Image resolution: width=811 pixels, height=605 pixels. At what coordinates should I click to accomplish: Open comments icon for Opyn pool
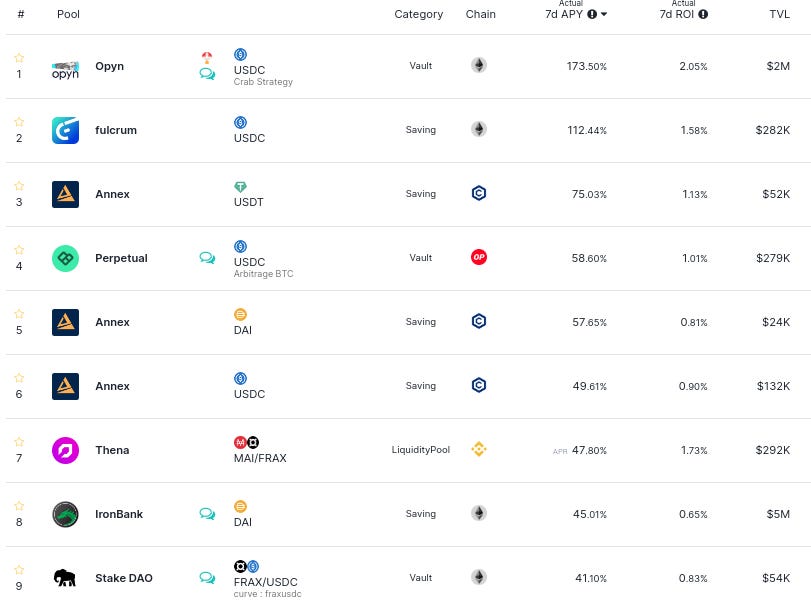coord(207,74)
